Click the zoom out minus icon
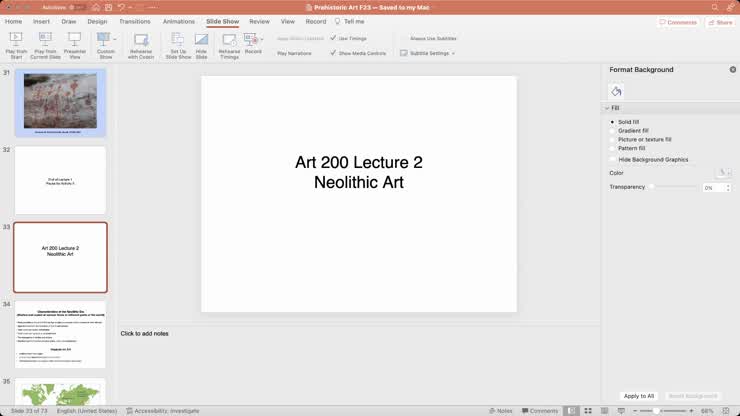740x416 pixels. (635, 411)
